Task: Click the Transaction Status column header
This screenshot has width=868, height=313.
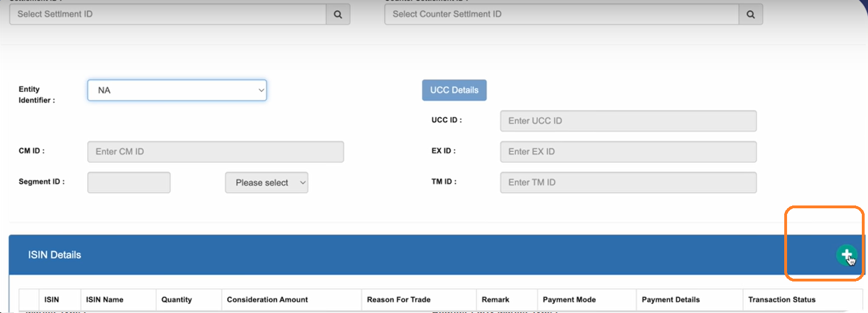Action: tap(781, 299)
